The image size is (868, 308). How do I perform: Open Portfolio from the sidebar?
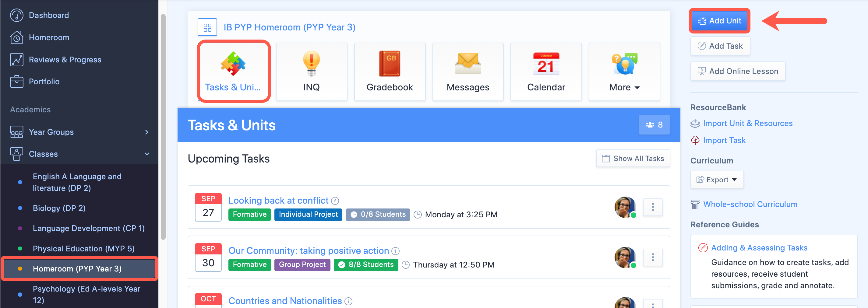[44, 81]
